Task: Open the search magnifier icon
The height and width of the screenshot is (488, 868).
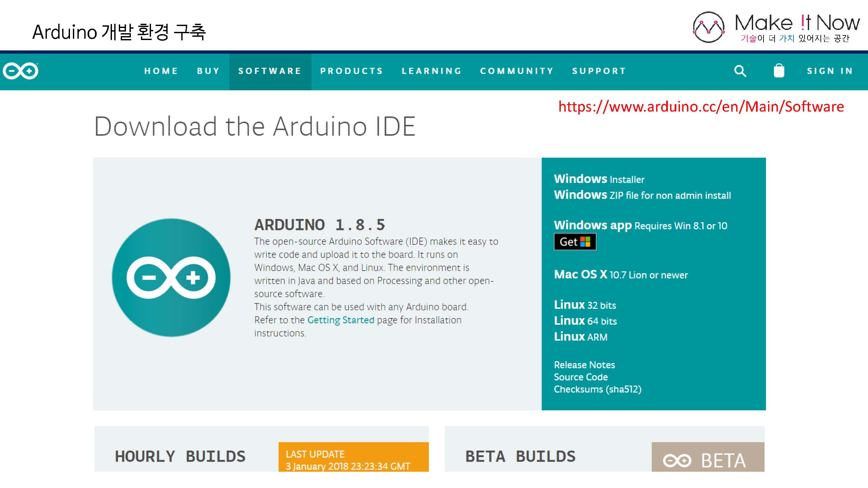Action: coord(740,71)
